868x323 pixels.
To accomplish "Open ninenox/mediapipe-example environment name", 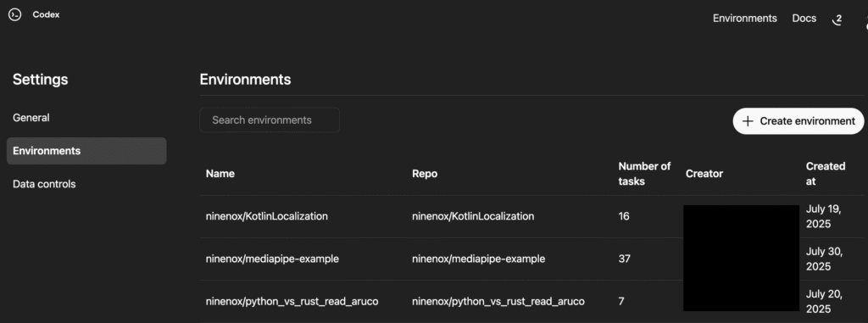I will 272,259.
